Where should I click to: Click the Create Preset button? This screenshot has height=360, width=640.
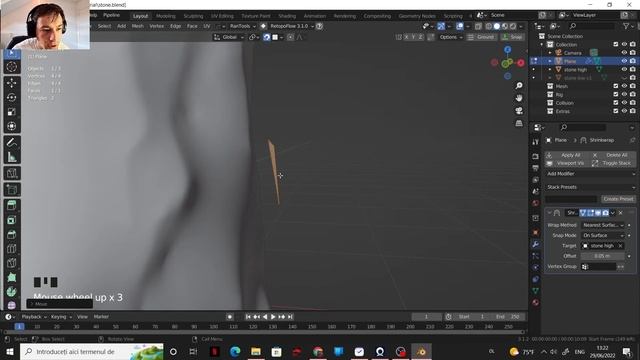(618, 199)
